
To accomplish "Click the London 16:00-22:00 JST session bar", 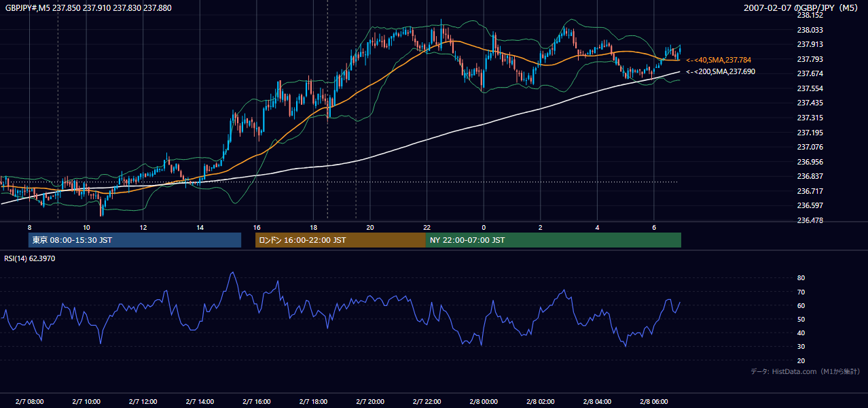I will tap(340, 240).
